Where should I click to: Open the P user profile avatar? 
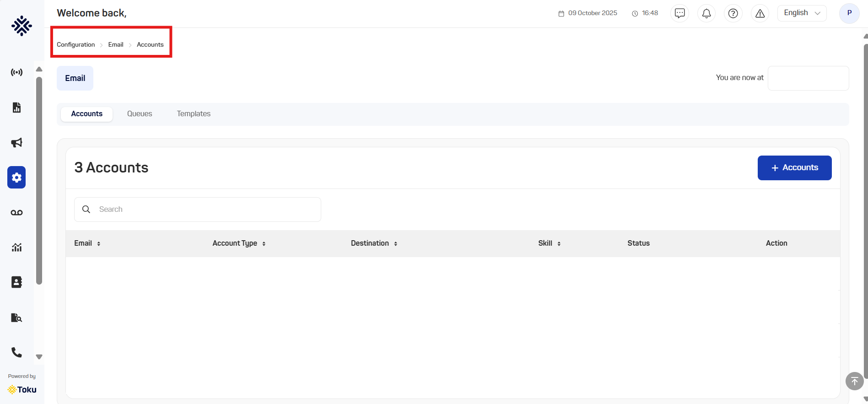click(849, 13)
